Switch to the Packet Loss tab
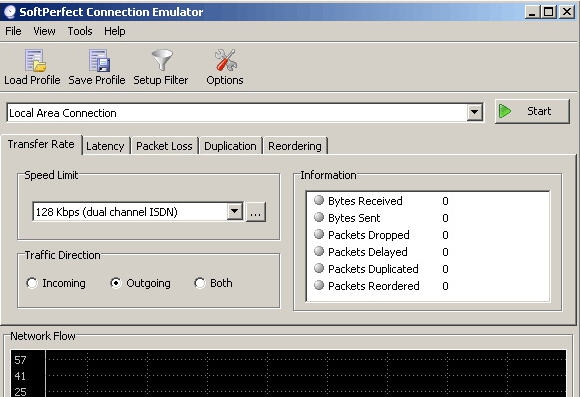The image size is (580, 397). point(164,146)
